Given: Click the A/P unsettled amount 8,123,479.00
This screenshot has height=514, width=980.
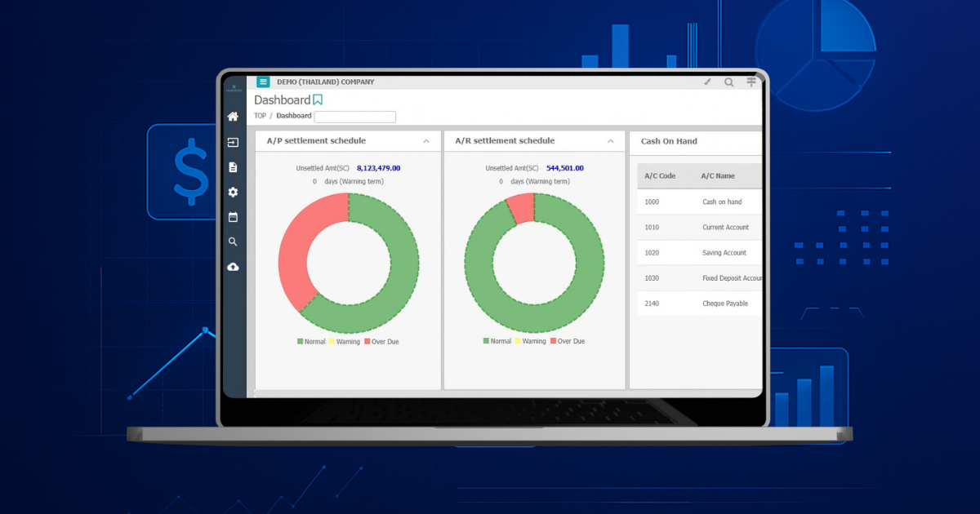Looking at the screenshot, I should click(x=378, y=168).
